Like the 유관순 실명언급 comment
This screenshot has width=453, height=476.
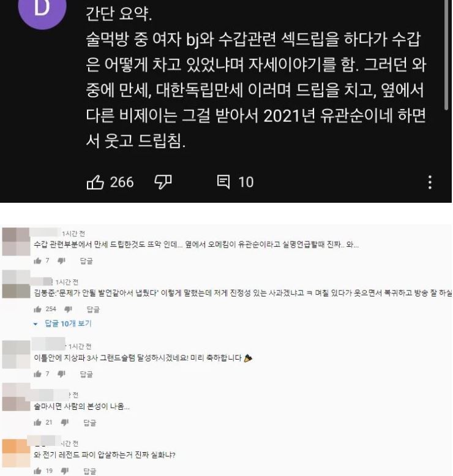(x=37, y=261)
